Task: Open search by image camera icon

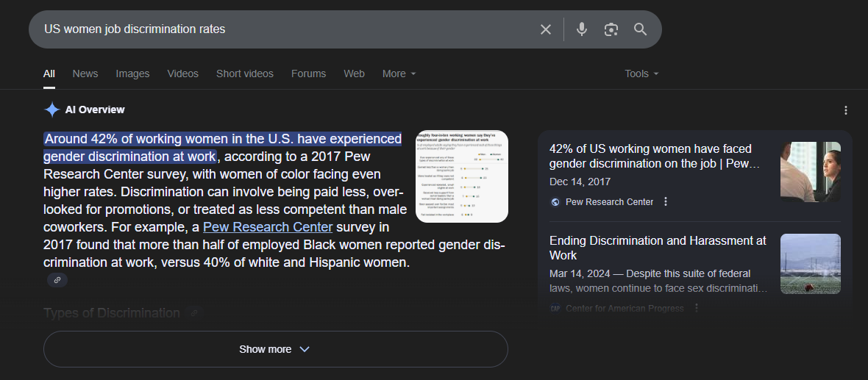Action: pyautogui.click(x=611, y=29)
